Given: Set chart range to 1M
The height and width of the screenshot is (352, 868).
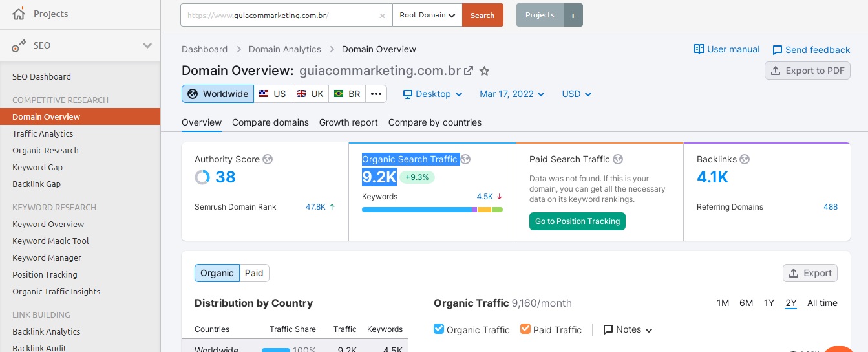Looking at the screenshot, I should pyautogui.click(x=723, y=303).
